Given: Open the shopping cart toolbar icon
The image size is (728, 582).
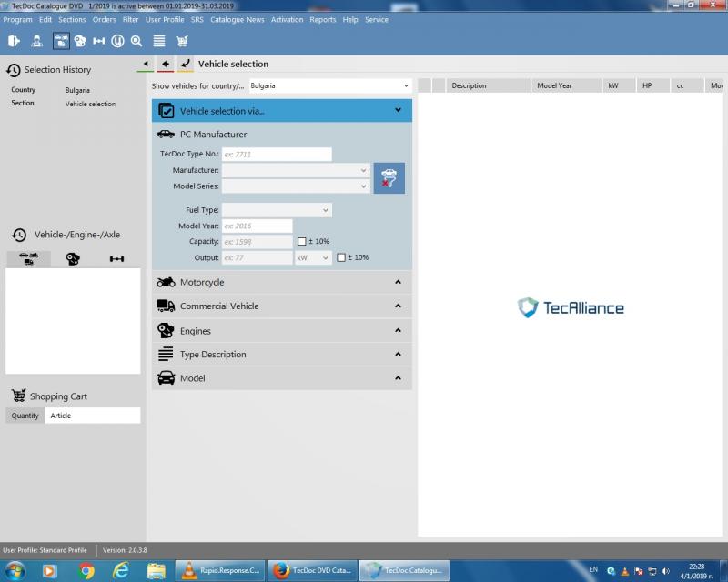Looking at the screenshot, I should (181, 41).
